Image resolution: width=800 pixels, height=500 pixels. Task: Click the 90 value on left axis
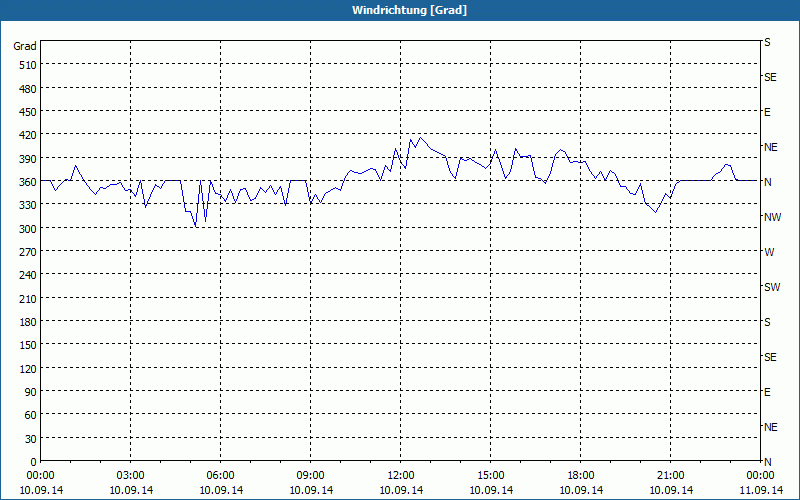[31, 392]
